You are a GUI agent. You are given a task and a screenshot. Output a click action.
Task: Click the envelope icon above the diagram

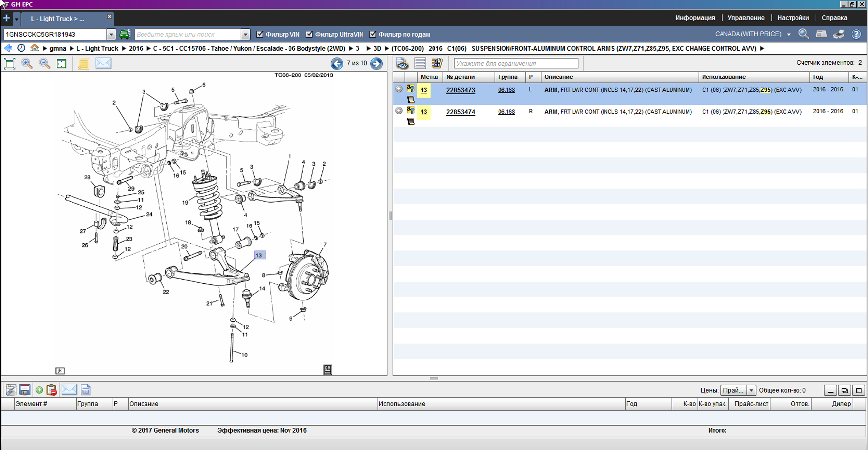coord(103,63)
